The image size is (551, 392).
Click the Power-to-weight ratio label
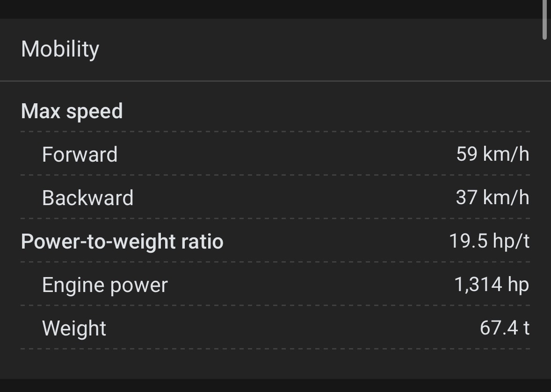pos(122,242)
